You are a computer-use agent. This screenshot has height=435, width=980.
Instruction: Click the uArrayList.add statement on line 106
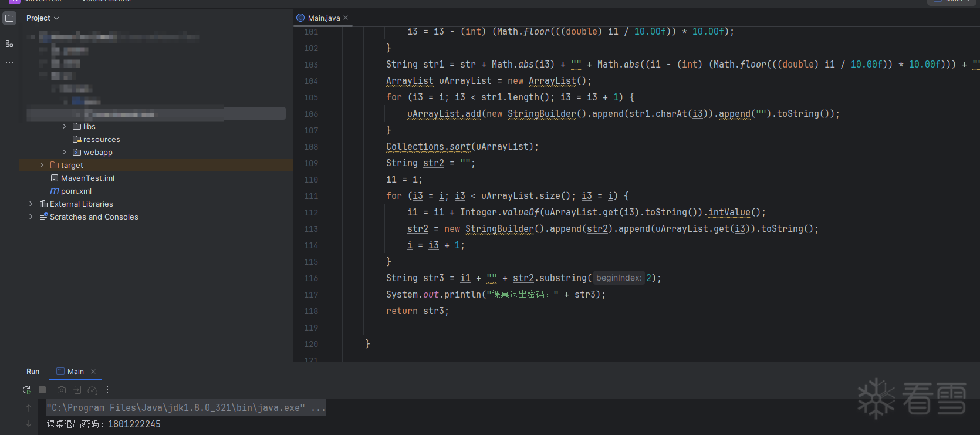click(x=623, y=114)
